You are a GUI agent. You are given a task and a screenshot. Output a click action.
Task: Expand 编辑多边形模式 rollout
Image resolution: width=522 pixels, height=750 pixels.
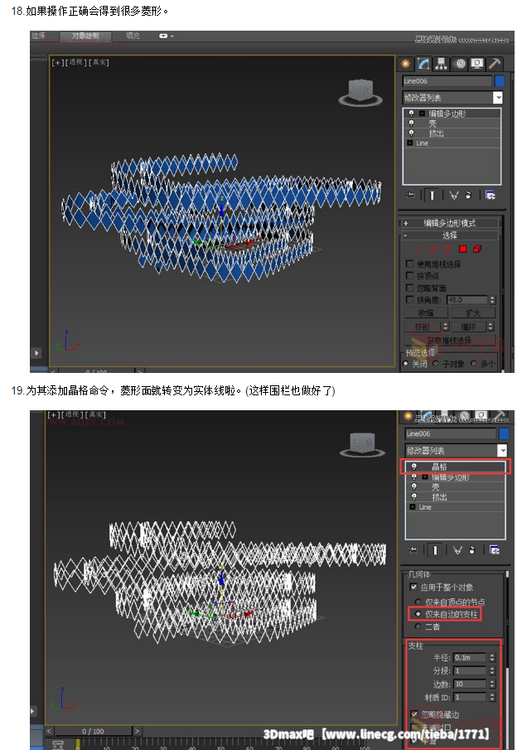(449, 223)
